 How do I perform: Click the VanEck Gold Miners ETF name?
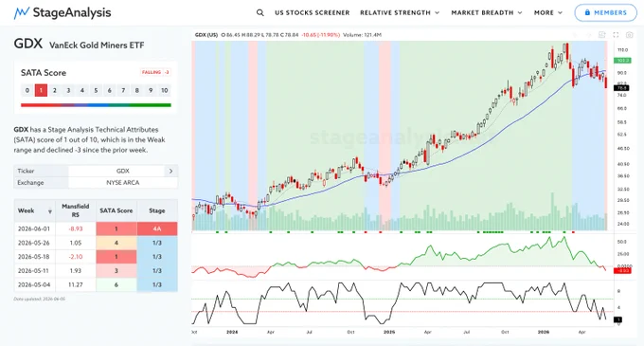(97, 46)
